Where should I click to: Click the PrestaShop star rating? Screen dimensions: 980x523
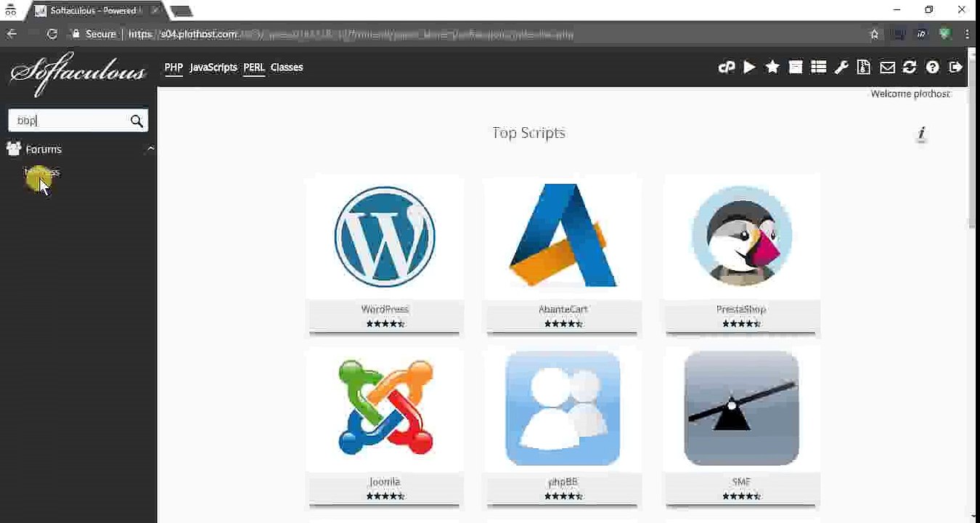(x=741, y=324)
